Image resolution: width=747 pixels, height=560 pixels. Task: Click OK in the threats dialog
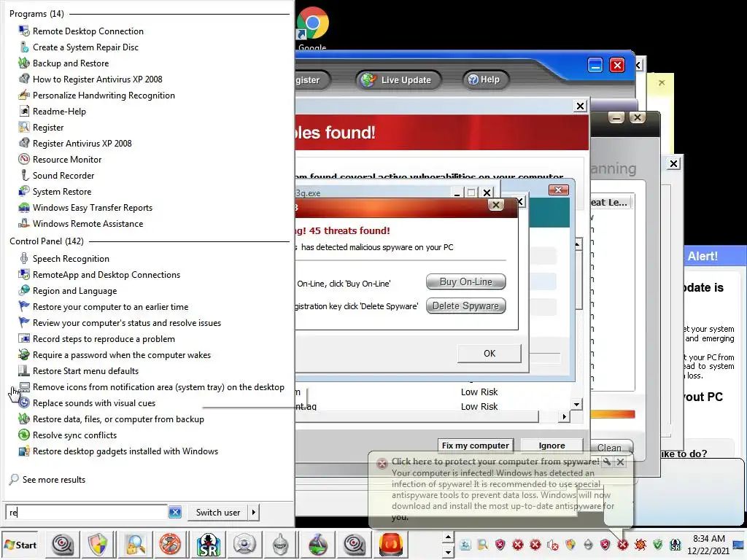489,354
